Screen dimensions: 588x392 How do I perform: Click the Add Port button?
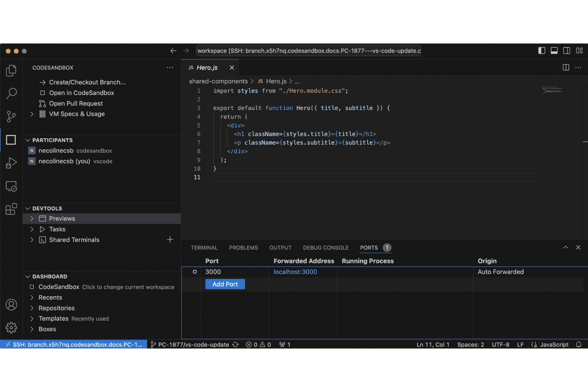[225, 284]
